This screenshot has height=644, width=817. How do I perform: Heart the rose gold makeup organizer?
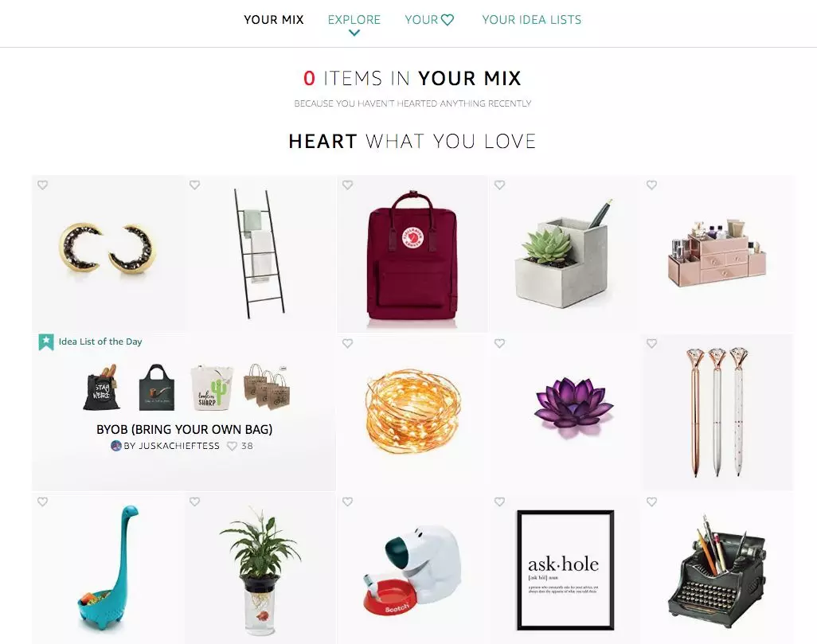click(x=652, y=185)
